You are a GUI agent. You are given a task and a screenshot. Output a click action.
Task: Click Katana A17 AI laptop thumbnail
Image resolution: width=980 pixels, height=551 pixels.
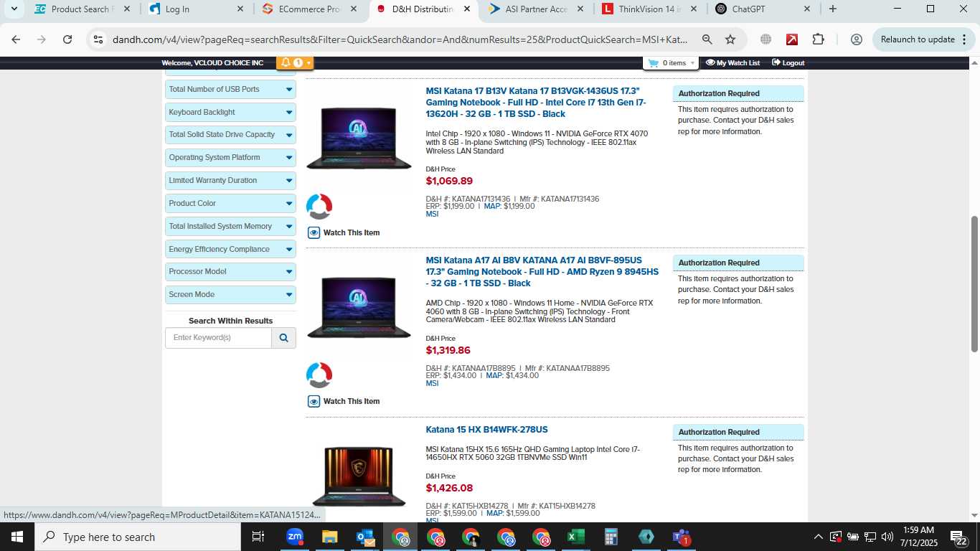pos(359,307)
